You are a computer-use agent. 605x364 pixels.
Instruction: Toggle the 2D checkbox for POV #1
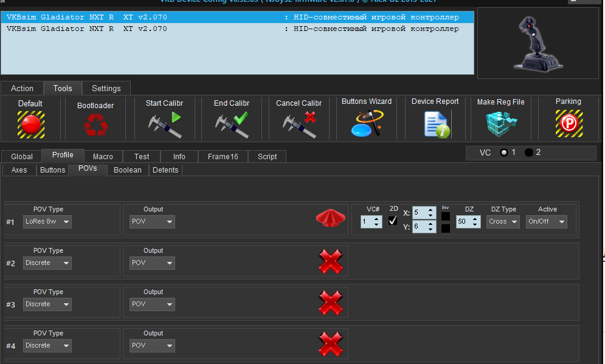(x=393, y=221)
